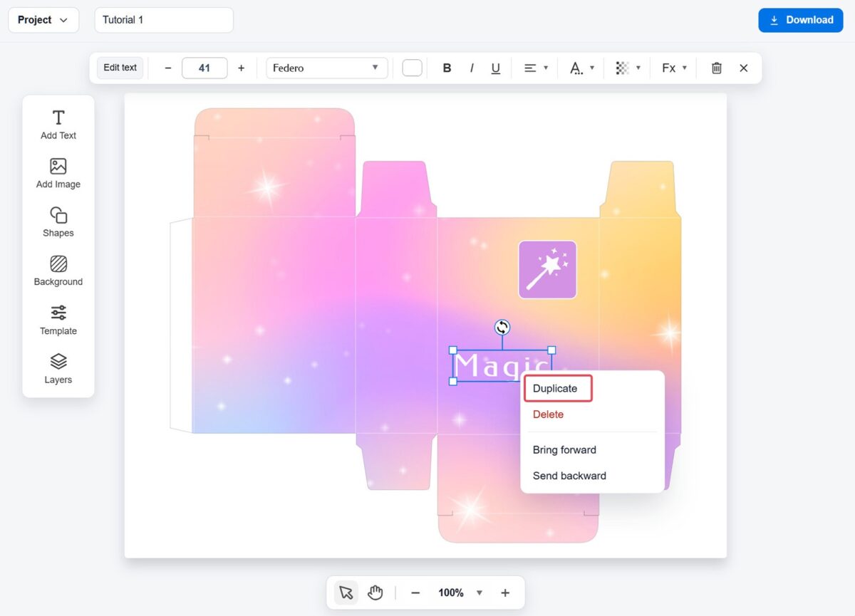Click the Edit text button
The width and height of the screenshot is (855, 616).
pos(120,68)
